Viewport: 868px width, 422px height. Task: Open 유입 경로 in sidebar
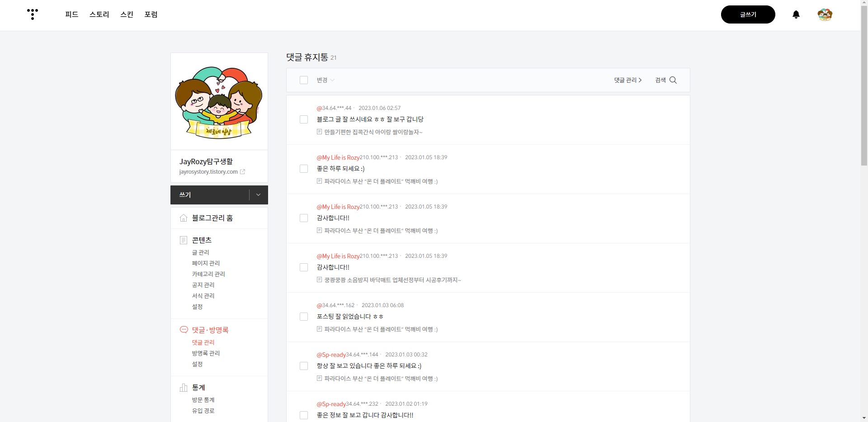pos(203,411)
